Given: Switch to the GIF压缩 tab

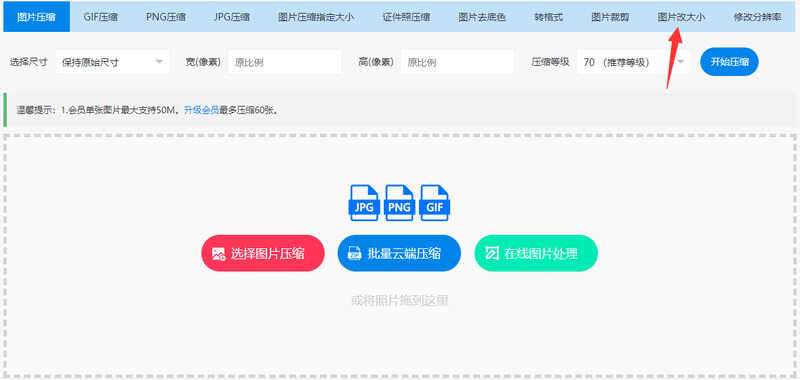Looking at the screenshot, I should coord(101,17).
